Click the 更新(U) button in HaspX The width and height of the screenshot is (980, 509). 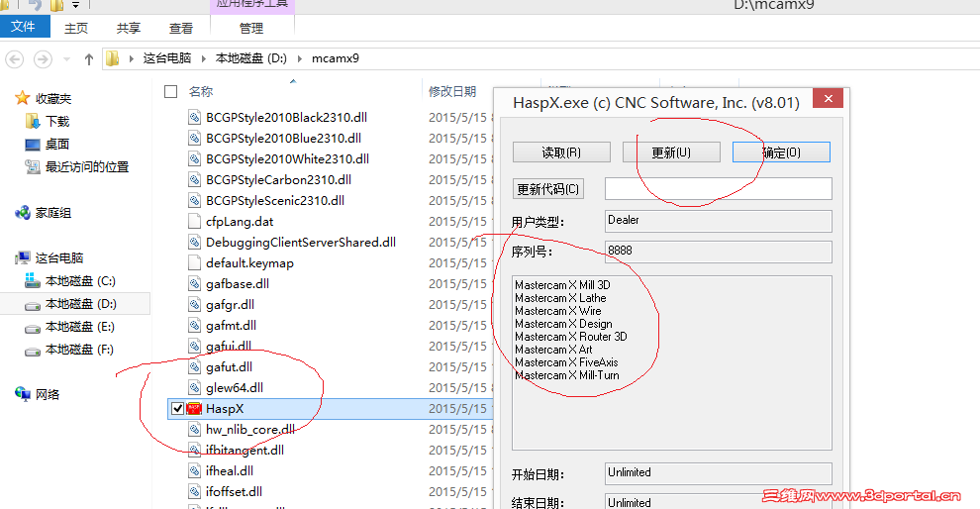[671, 152]
